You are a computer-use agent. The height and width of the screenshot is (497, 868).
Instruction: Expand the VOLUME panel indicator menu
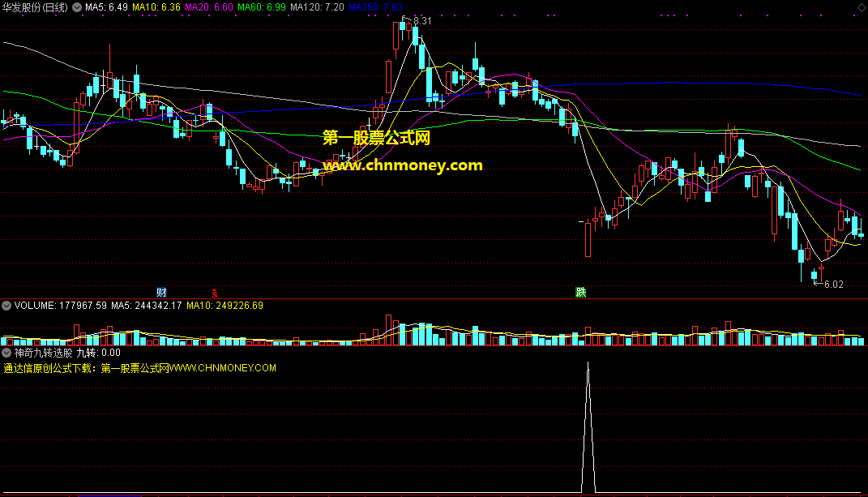(x=6, y=306)
